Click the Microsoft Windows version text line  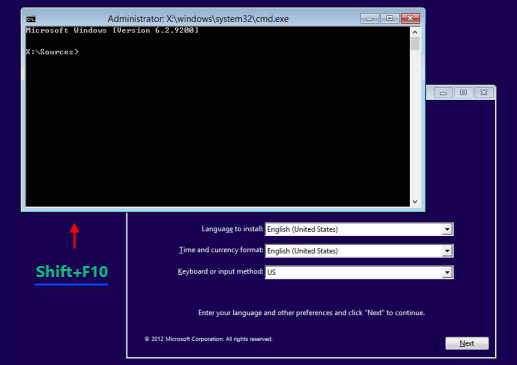(x=112, y=30)
